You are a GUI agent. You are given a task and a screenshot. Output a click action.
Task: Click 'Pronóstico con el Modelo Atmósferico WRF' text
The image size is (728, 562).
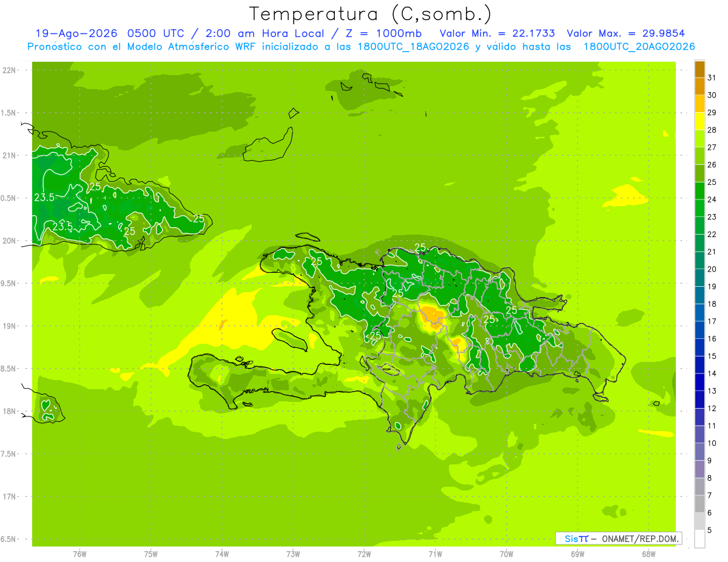(x=141, y=47)
